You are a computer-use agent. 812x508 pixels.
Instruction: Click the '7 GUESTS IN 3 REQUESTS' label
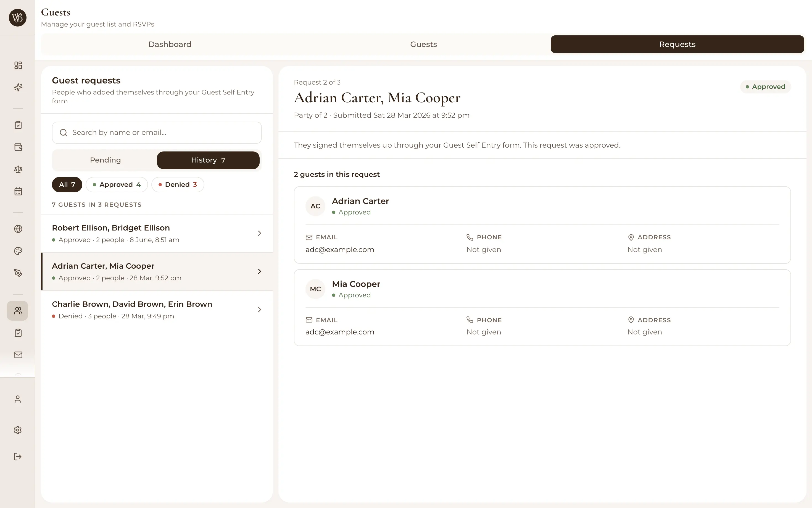[x=97, y=205]
